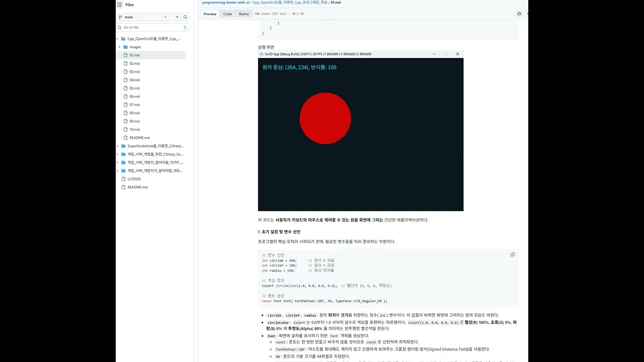Collapse the Cpp_OpenSiv3D folder chevron
This screenshot has height=362, width=644.
[118, 39]
